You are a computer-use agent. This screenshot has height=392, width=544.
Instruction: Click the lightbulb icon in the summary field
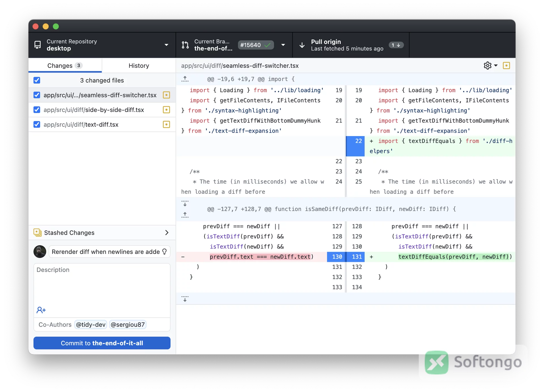coord(164,252)
